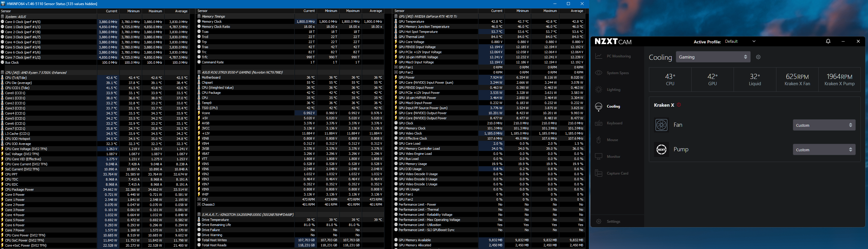Viewport: 868px width, 249px height.
Task: Select the CPU PPT power row
Action: (95, 174)
